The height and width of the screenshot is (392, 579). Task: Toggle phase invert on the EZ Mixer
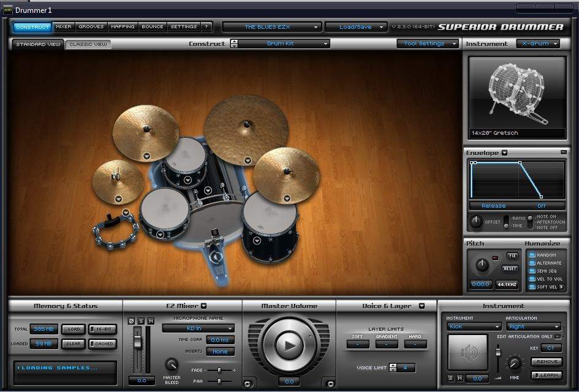(131, 321)
